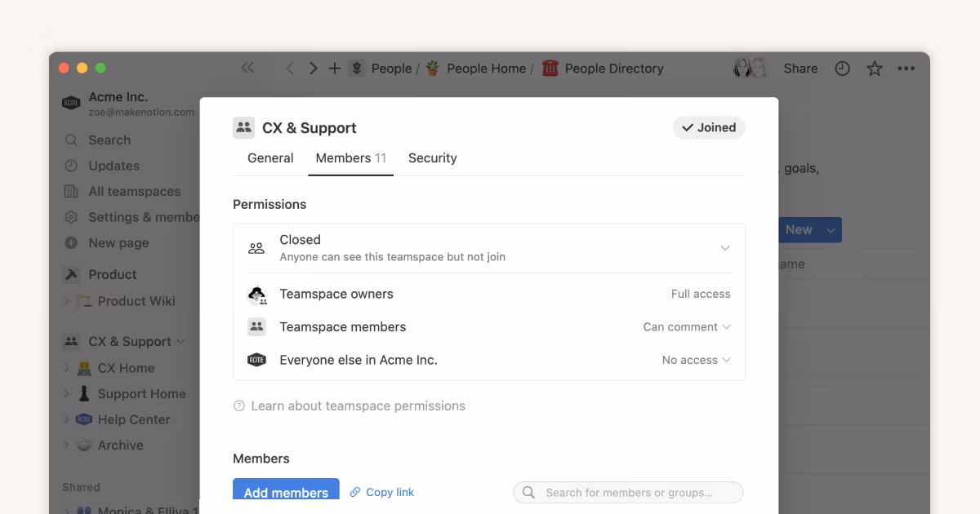Favorite the page using the star icon
This screenshot has width=980, height=514.
(875, 69)
